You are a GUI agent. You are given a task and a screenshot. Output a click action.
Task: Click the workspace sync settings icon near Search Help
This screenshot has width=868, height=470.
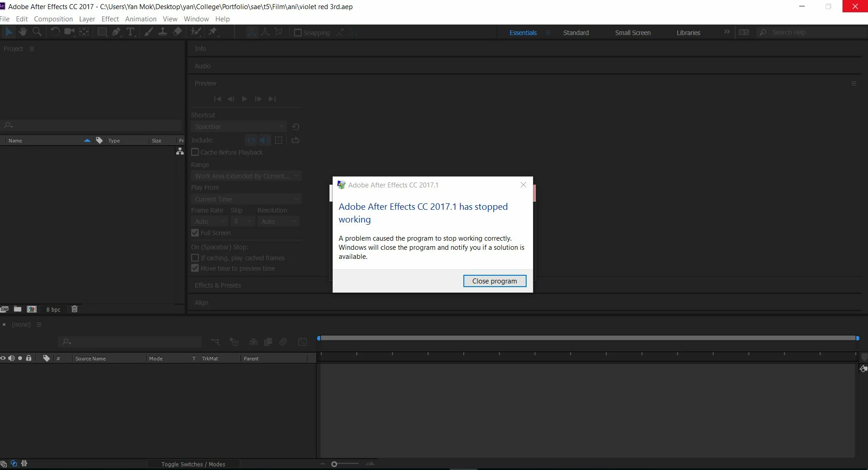[744, 32]
